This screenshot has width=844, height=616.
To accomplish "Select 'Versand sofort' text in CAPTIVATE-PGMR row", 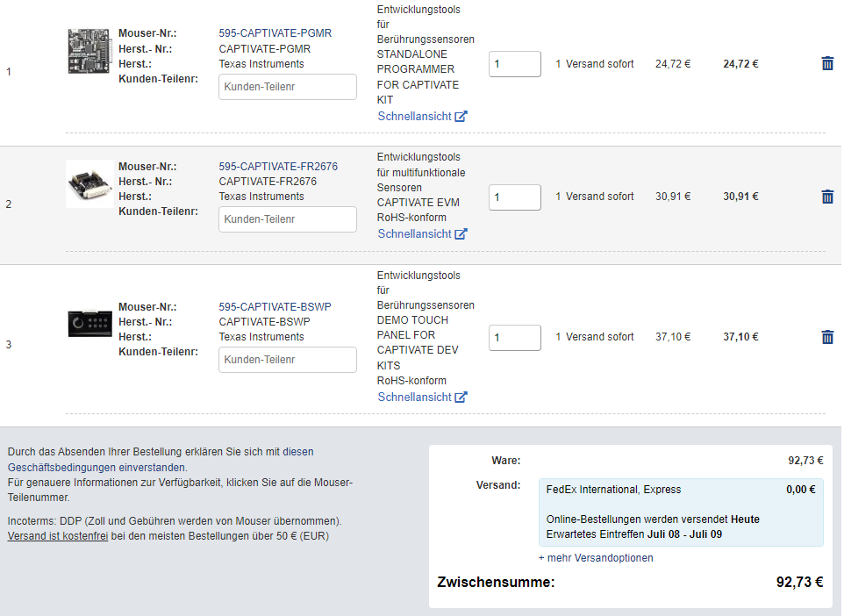I will [599, 64].
